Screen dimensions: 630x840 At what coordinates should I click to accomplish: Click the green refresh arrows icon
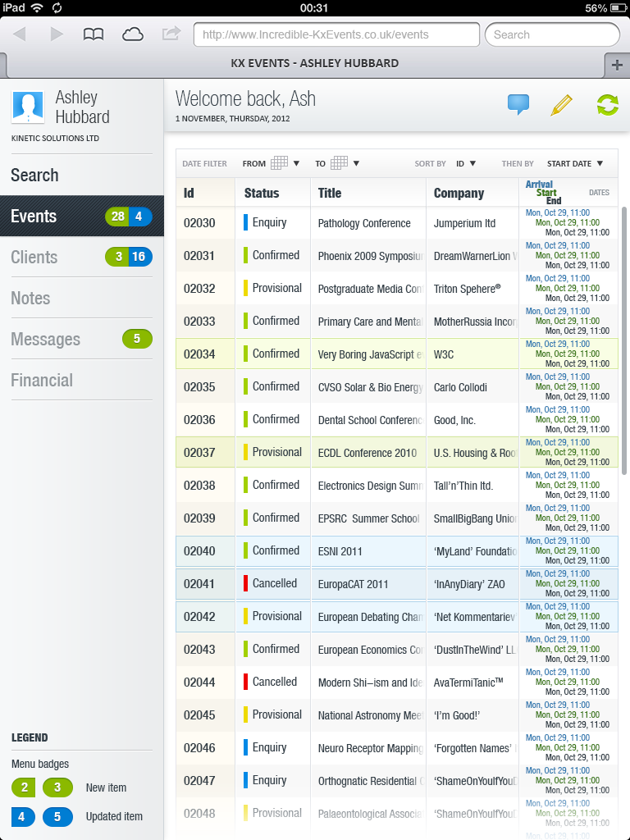[x=608, y=105]
